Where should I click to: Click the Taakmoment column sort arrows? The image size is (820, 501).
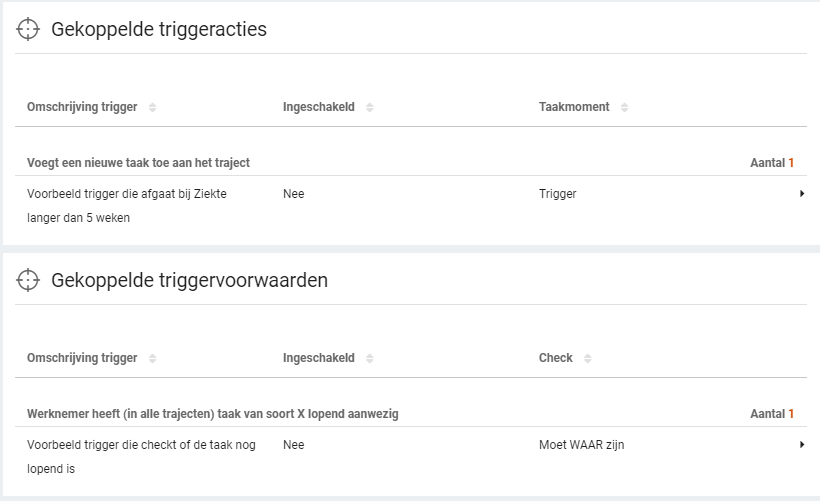tap(624, 107)
